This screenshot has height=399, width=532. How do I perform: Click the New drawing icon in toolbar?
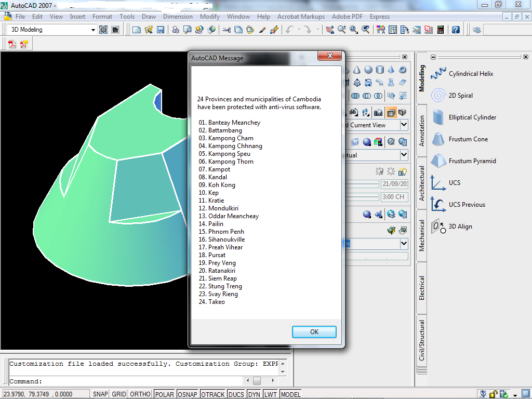click(137, 30)
